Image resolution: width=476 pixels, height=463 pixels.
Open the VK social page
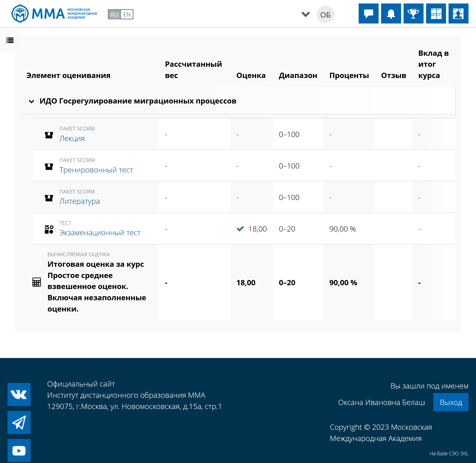[19, 394]
